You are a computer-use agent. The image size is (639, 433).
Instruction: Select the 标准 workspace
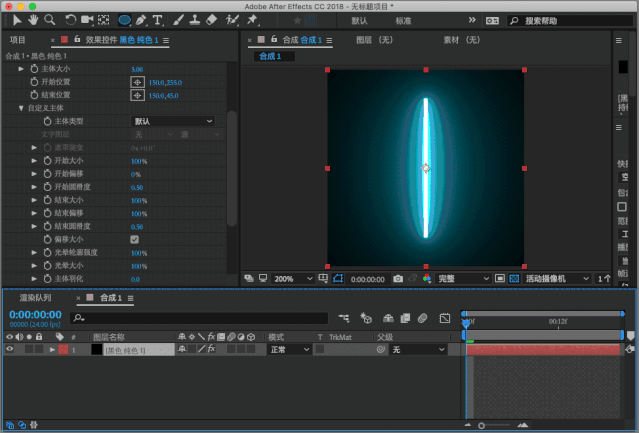pos(403,20)
